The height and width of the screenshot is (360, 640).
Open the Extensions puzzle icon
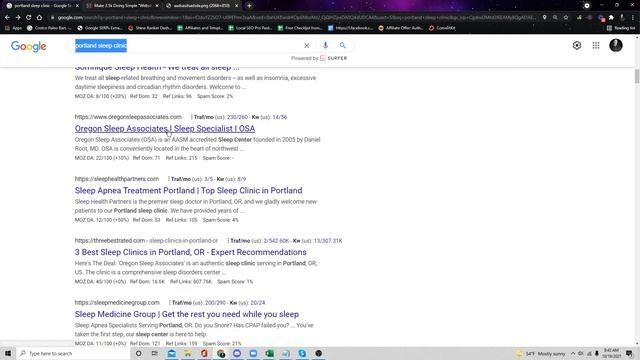click(611, 18)
